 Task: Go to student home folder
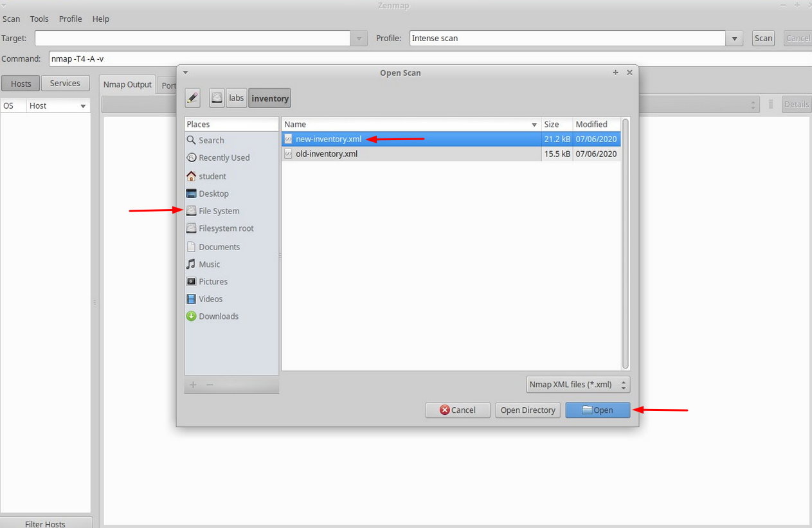tap(212, 176)
